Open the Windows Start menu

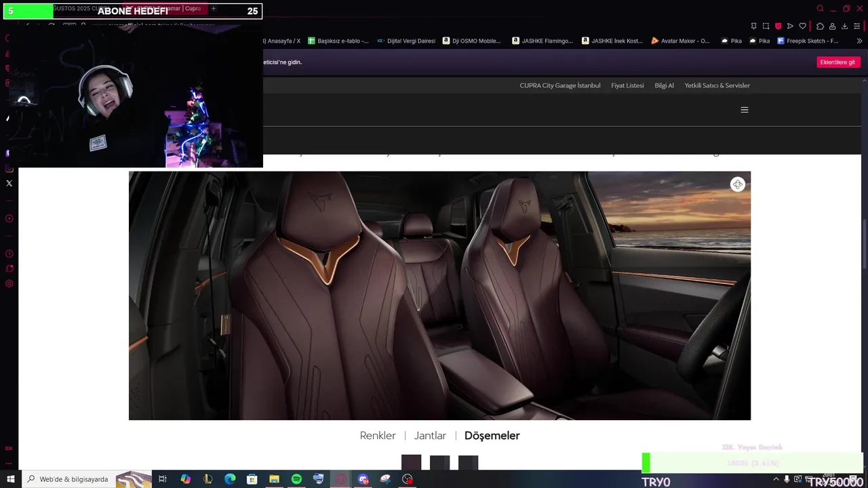coord(10,479)
